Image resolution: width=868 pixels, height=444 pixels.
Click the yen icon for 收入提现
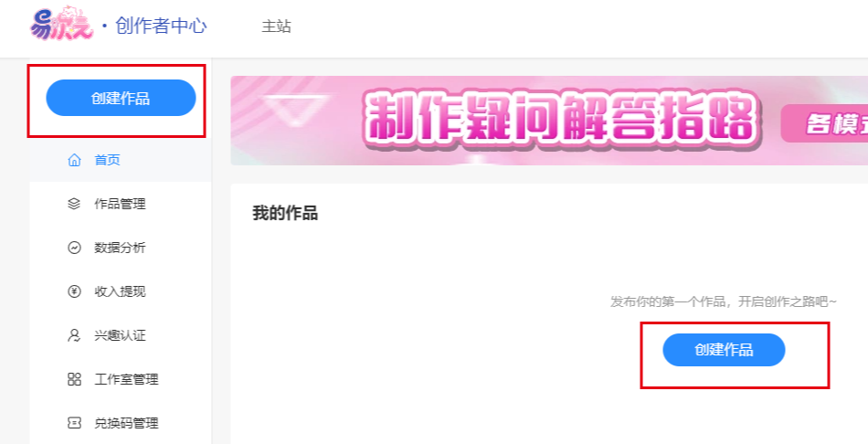(x=74, y=291)
